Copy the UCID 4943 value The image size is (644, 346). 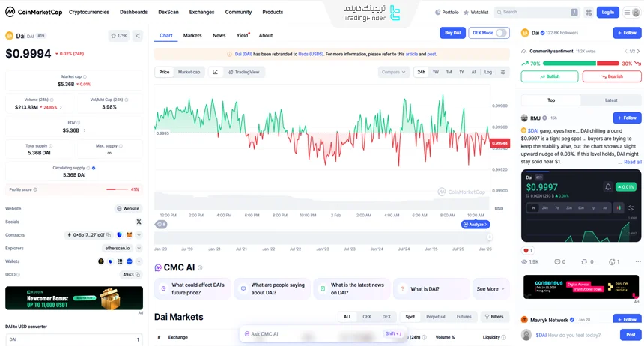point(139,275)
